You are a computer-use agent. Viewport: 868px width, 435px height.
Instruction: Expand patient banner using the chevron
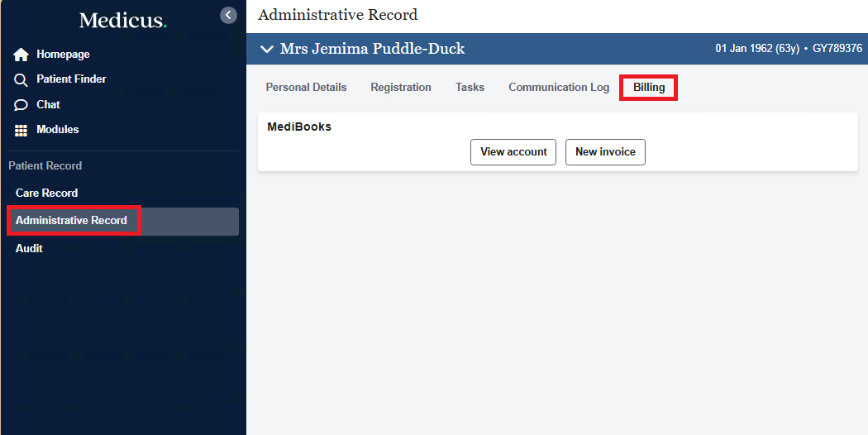point(266,49)
